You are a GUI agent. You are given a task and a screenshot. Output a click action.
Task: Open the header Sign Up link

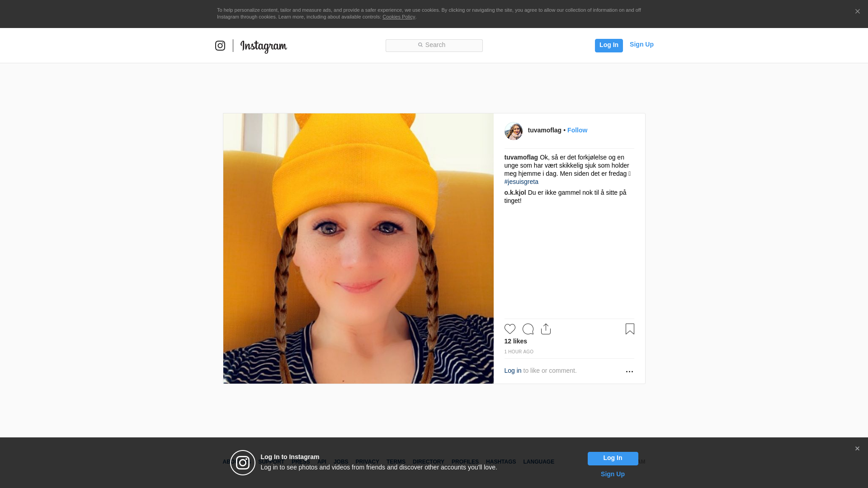641,44
